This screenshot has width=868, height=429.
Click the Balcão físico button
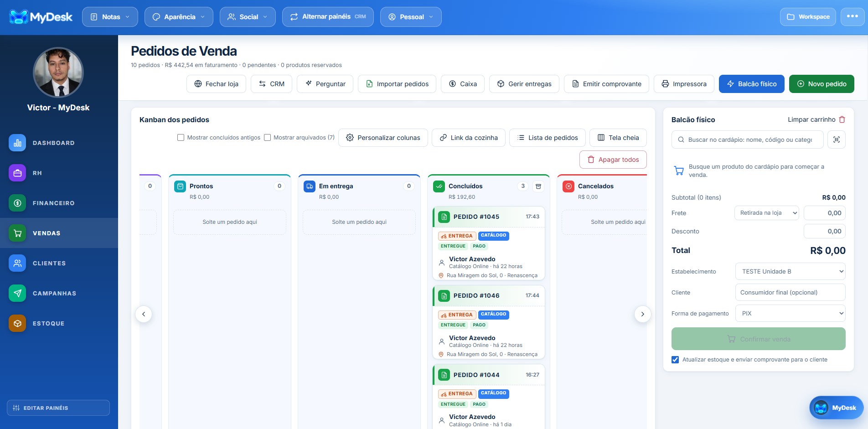point(752,84)
